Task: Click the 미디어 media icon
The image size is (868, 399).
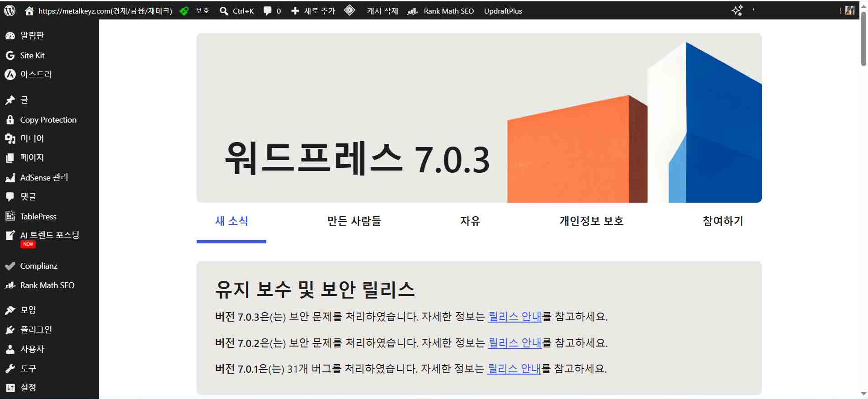Action: tap(10, 139)
